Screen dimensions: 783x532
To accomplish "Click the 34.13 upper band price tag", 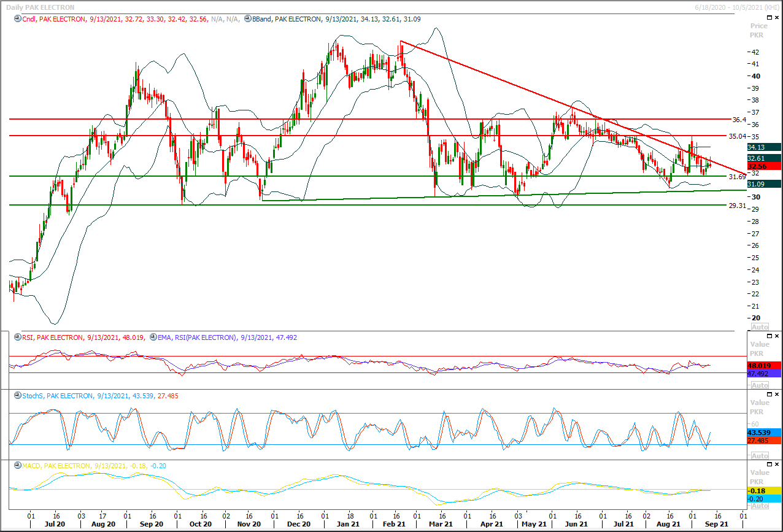I will pos(763,147).
